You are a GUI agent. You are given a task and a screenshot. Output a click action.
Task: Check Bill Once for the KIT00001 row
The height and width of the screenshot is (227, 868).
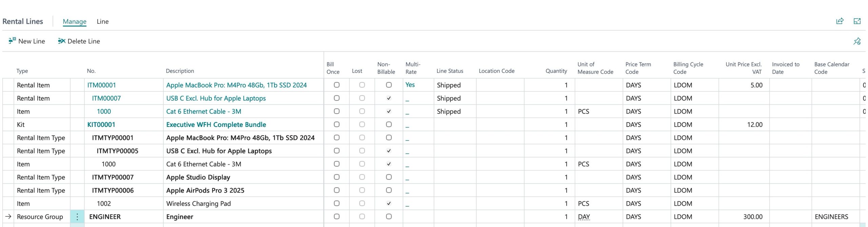coord(336,125)
